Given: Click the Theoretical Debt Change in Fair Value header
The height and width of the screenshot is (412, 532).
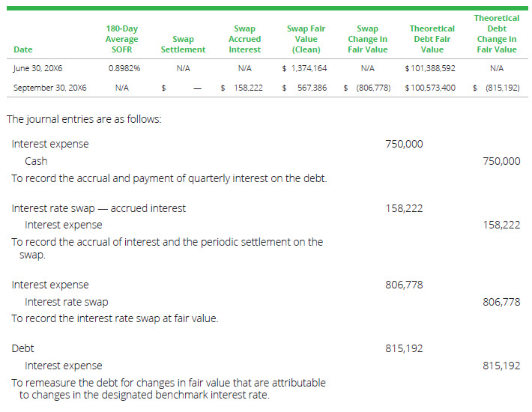Looking at the screenshot, I should point(496,34).
